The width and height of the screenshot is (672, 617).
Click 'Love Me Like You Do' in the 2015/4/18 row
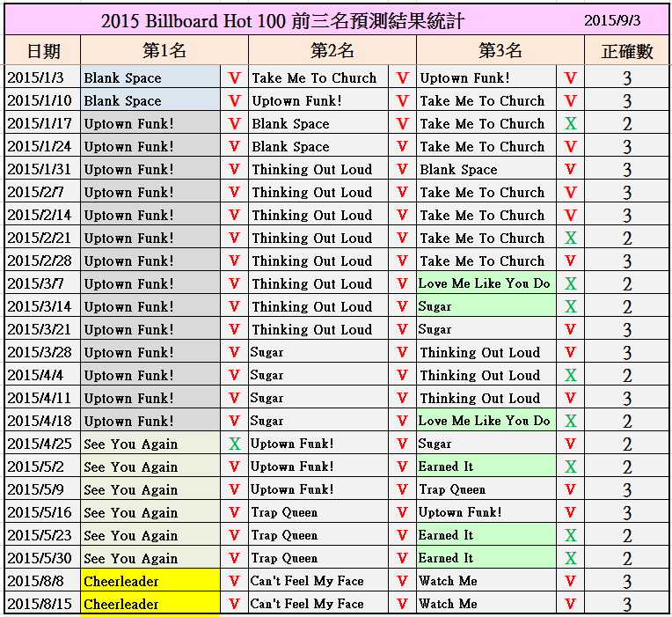click(x=485, y=421)
